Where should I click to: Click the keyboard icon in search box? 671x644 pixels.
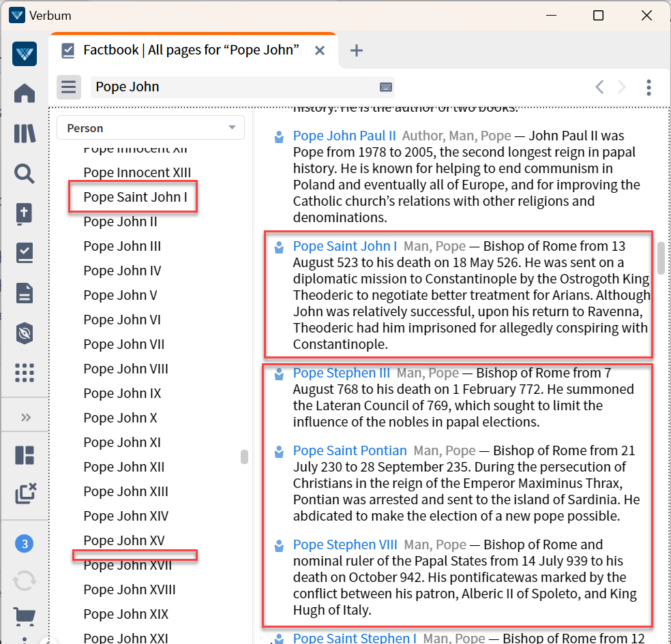point(385,87)
